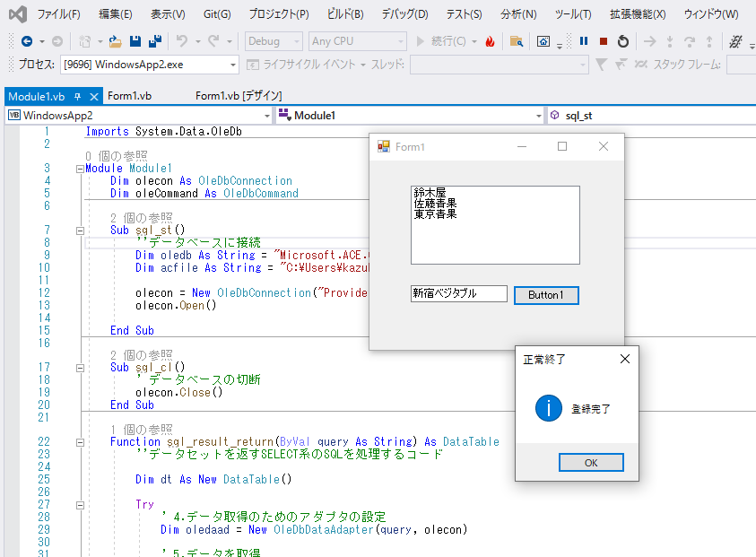Click the Save All icon
The width and height of the screenshot is (756, 557).
(x=154, y=41)
